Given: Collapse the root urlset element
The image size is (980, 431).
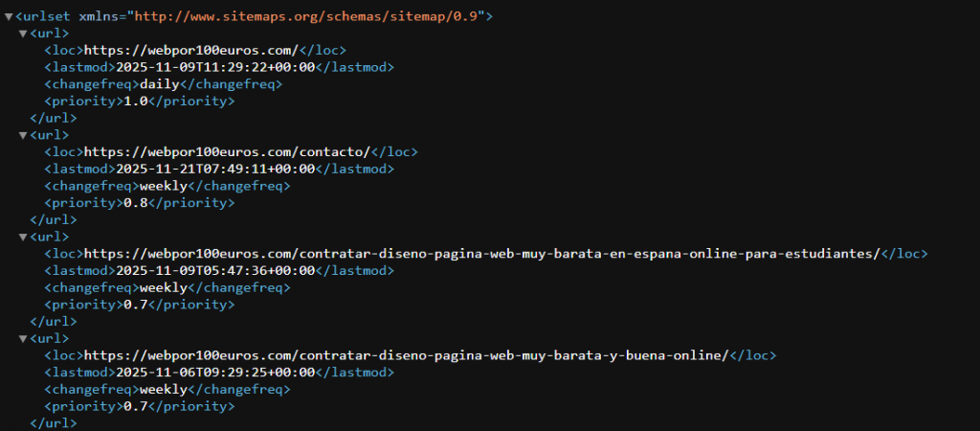Looking at the screenshot, I should pos(9,17).
